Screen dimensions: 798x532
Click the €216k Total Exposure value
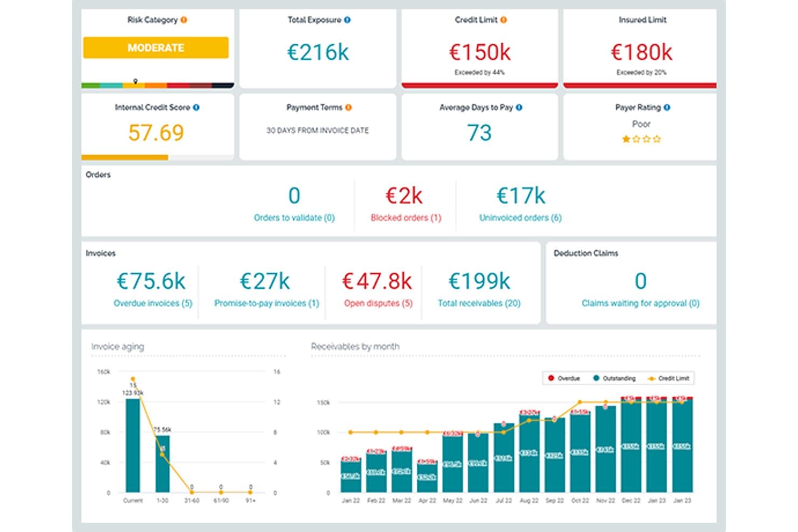pos(318,52)
